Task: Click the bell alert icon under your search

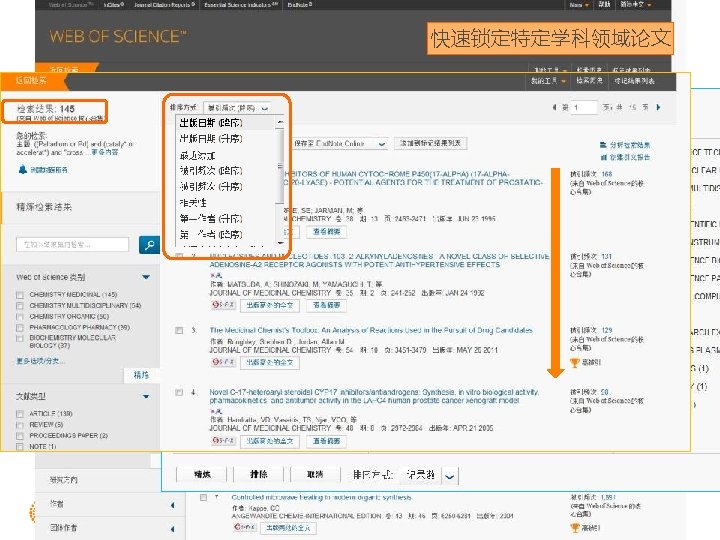Action: click(x=22, y=169)
